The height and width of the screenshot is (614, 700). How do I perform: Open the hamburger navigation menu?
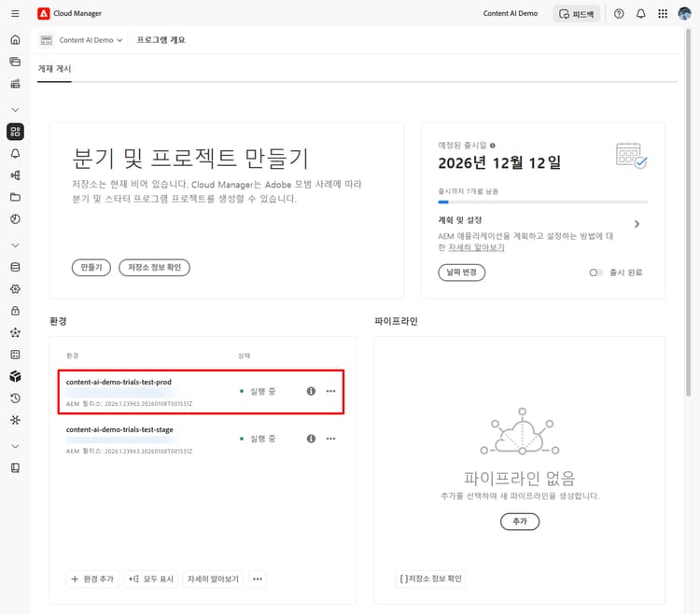(x=15, y=13)
